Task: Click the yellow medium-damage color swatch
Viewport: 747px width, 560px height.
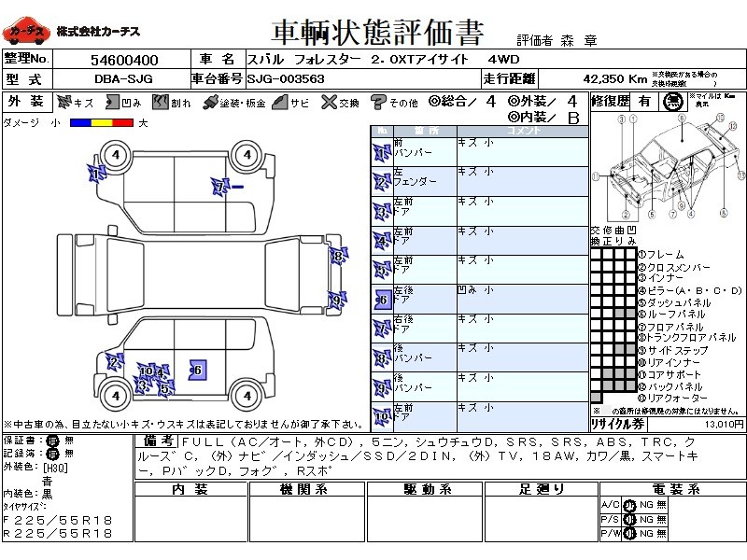Action: [102, 123]
